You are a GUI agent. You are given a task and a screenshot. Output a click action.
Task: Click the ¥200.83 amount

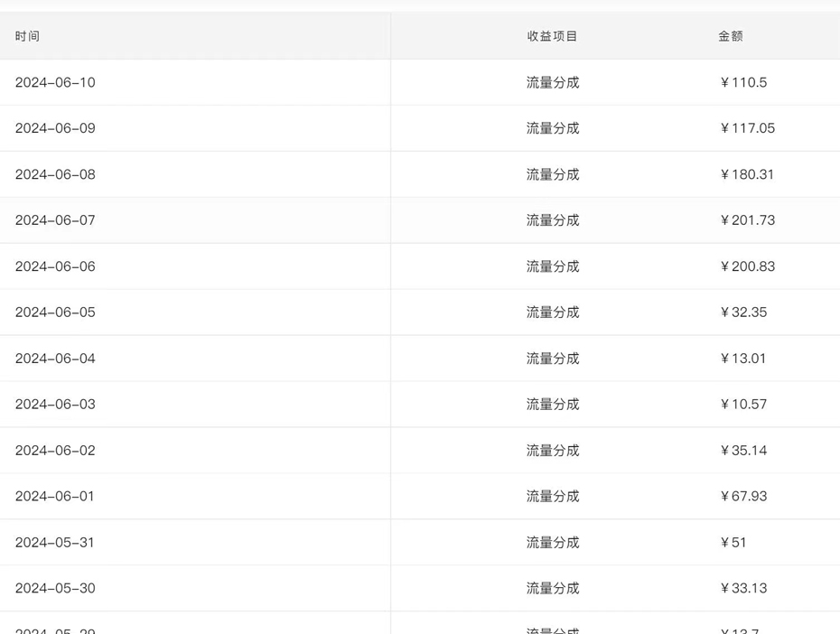click(x=747, y=266)
